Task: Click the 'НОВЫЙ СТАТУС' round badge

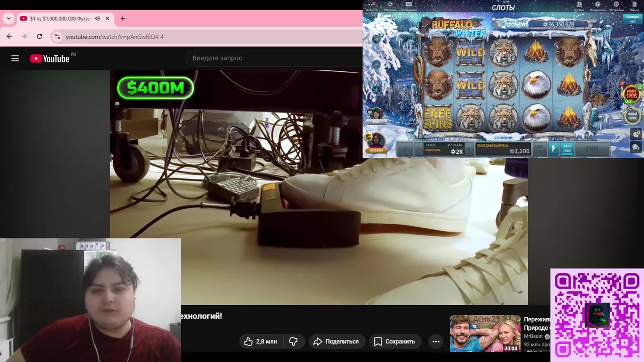Action: click(632, 116)
